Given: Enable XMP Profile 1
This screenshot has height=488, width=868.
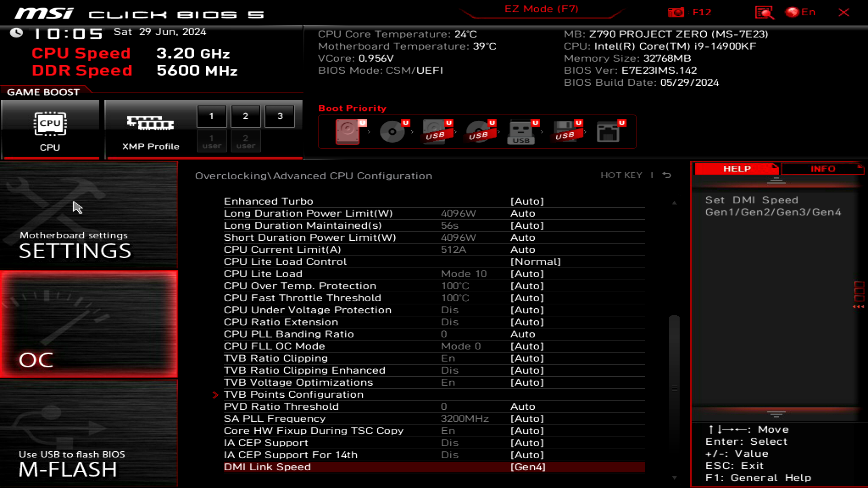Looking at the screenshot, I should point(212,116).
